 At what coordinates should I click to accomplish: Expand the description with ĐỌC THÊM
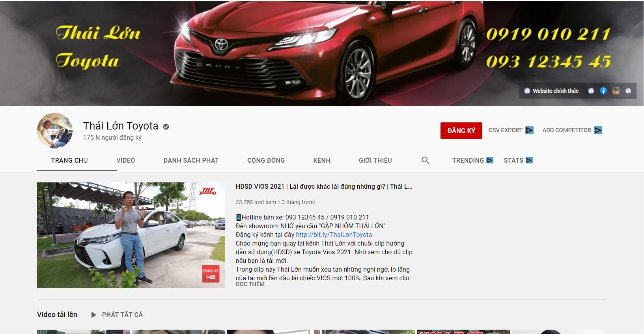[x=250, y=284]
